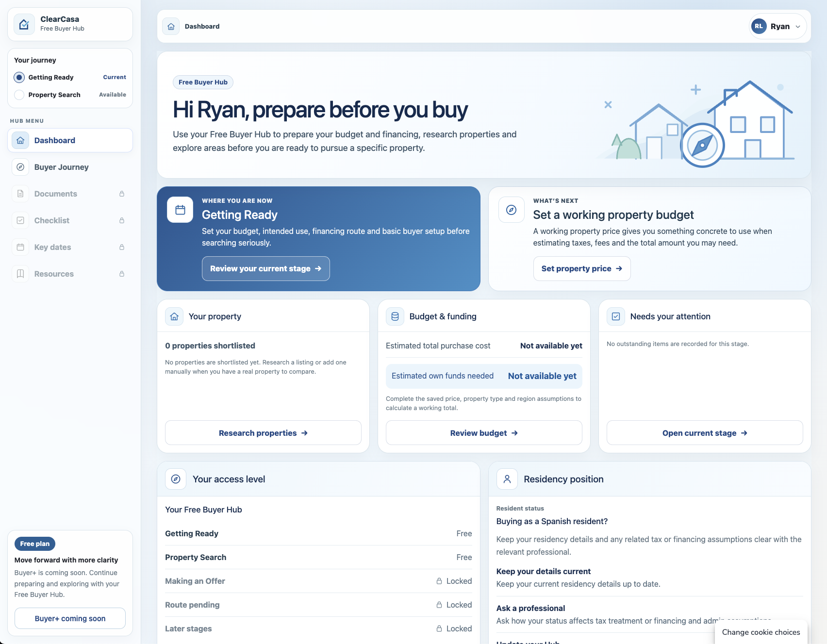
Task: Open the Buyer Journey menu item
Action: click(70, 167)
